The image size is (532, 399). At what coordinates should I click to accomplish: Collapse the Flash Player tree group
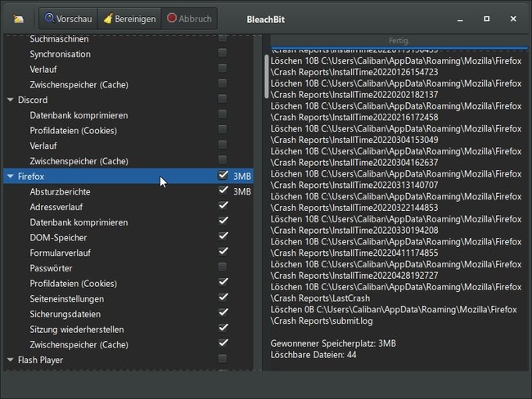click(11, 360)
